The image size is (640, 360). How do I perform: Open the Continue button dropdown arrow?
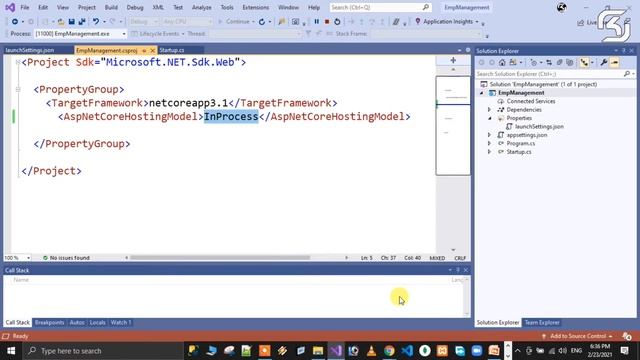pyautogui.click(x=253, y=22)
